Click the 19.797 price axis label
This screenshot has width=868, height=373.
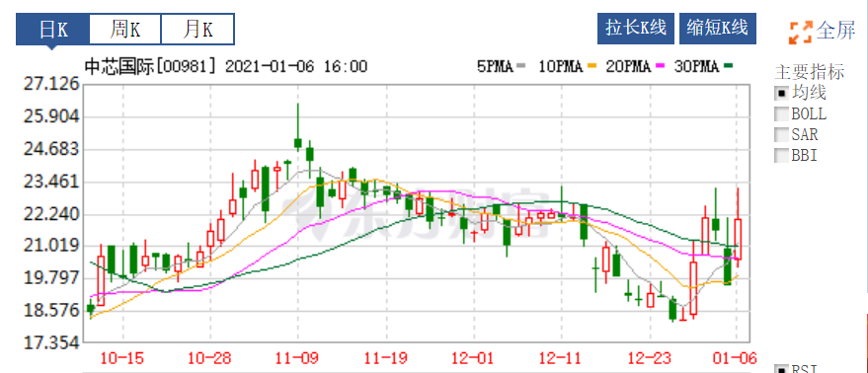(51, 278)
